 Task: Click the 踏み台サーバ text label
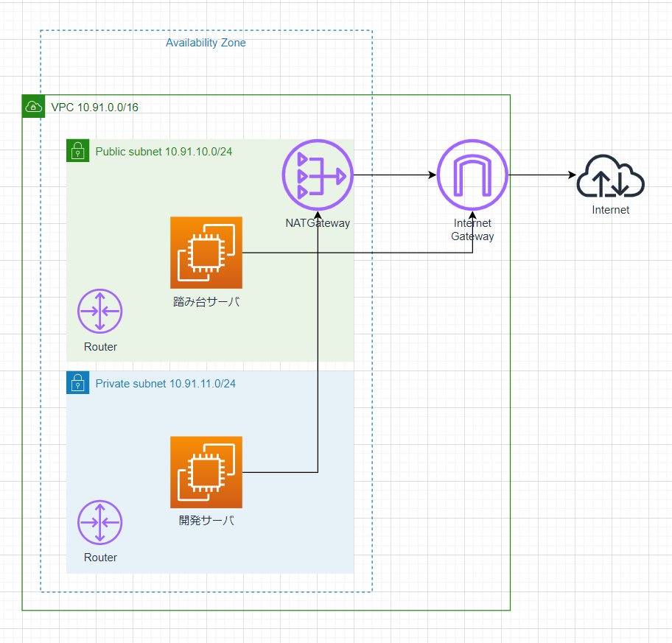tap(206, 301)
